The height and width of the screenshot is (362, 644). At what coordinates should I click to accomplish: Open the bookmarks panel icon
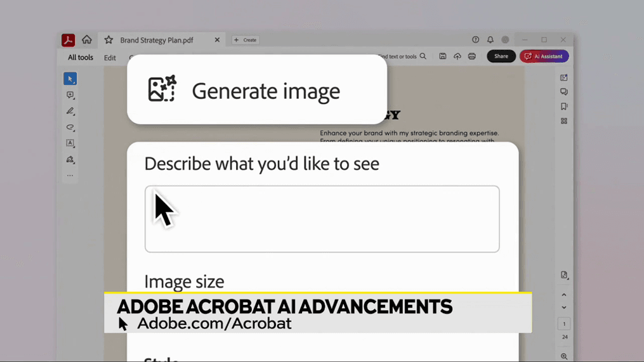[564, 107]
